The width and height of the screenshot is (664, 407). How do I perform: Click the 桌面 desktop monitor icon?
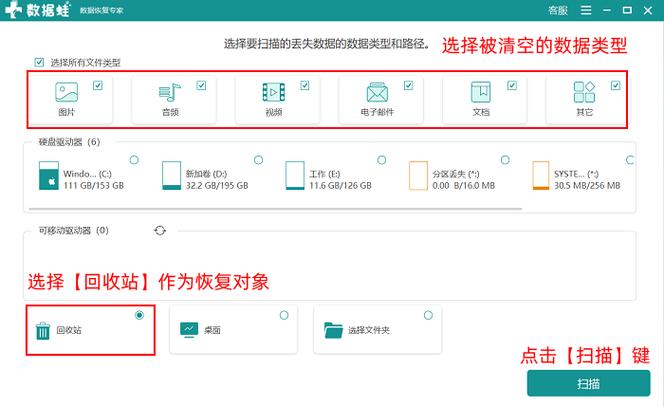coord(189,330)
